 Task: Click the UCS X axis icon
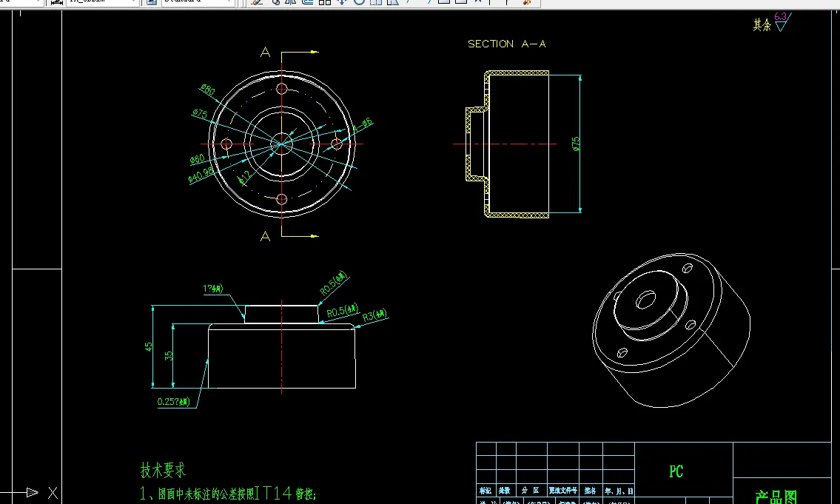53,493
